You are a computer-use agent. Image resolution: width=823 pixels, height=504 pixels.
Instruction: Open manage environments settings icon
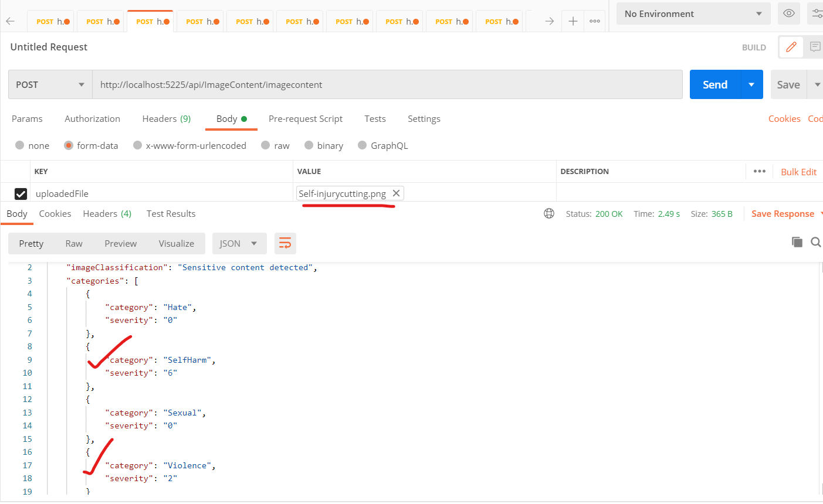[x=817, y=13]
